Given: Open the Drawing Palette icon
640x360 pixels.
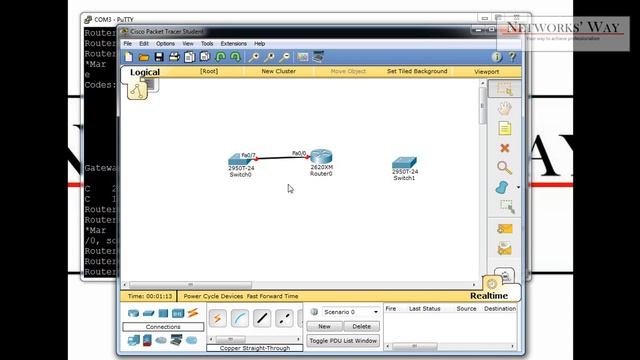Looking at the screenshot, I should [x=302, y=57].
